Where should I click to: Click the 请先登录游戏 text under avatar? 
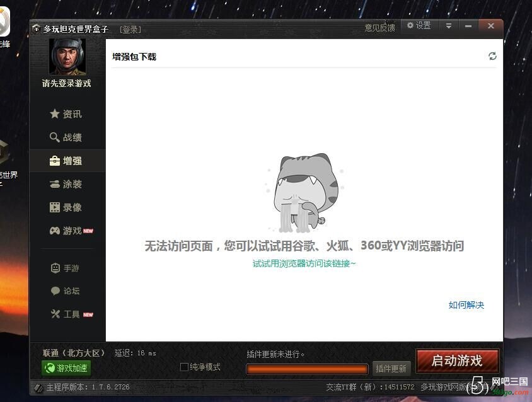[67, 83]
